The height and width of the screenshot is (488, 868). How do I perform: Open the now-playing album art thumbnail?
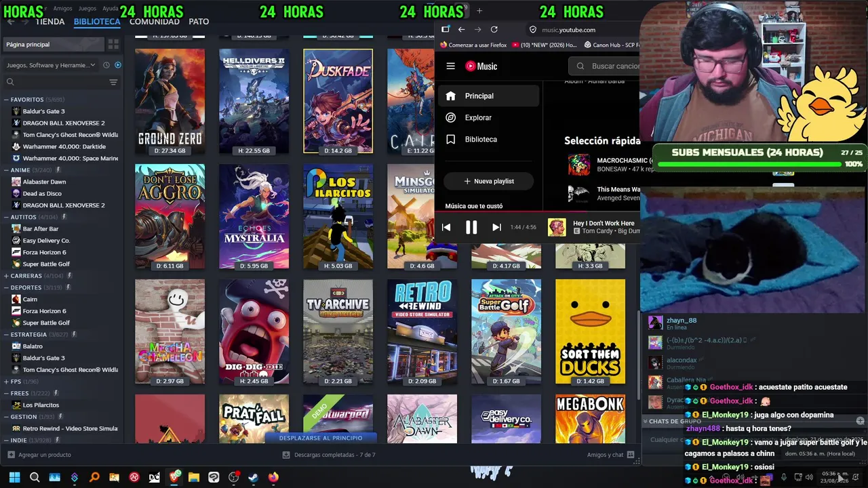(557, 227)
